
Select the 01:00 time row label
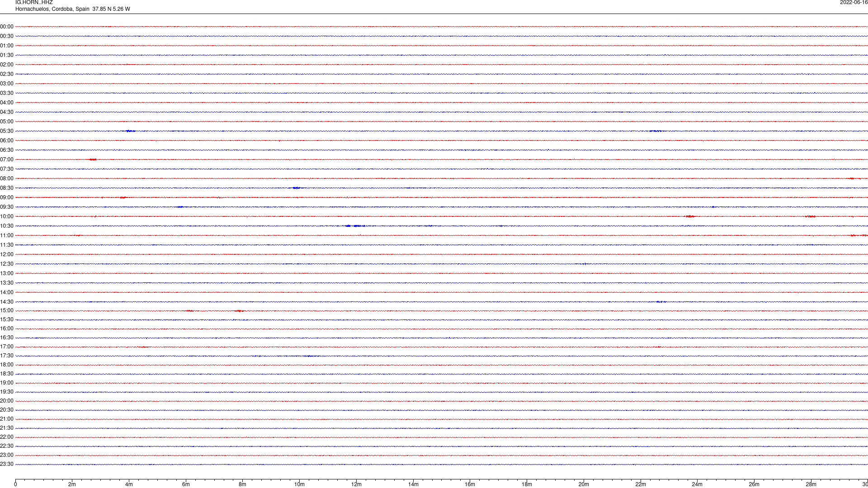click(7, 46)
